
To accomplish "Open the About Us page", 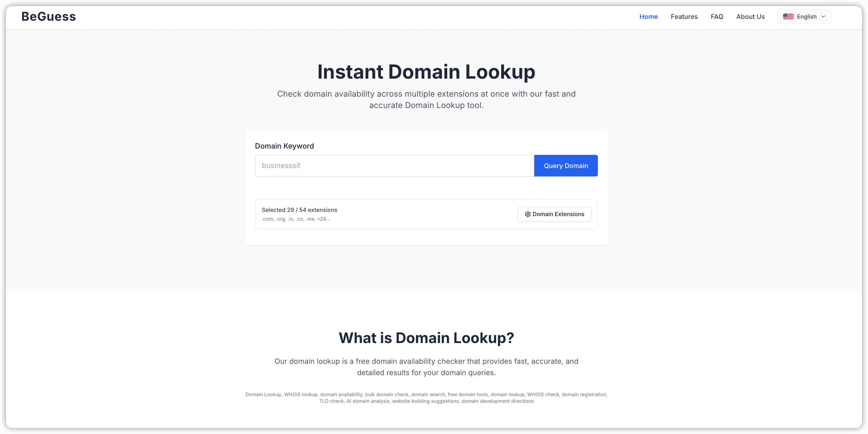I will point(750,17).
